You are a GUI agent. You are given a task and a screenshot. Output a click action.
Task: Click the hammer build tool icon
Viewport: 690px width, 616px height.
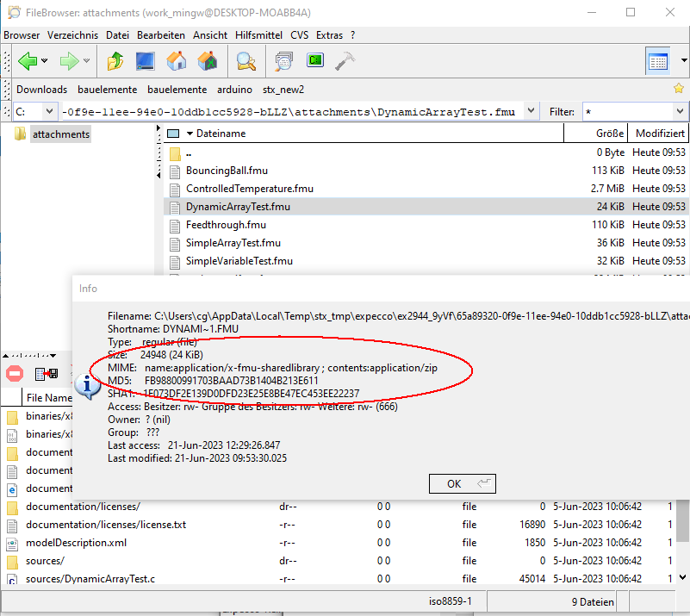345,61
